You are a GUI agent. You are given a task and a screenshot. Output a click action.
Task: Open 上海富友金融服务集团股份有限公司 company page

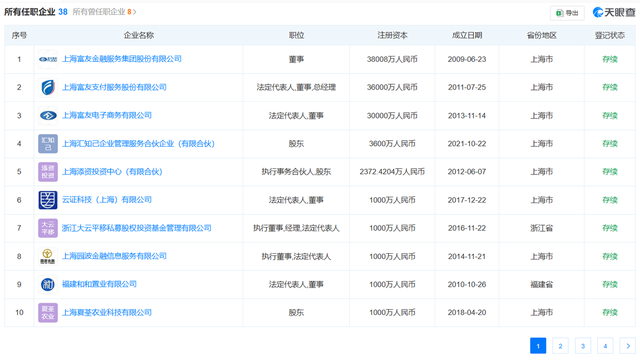tap(122, 59)
